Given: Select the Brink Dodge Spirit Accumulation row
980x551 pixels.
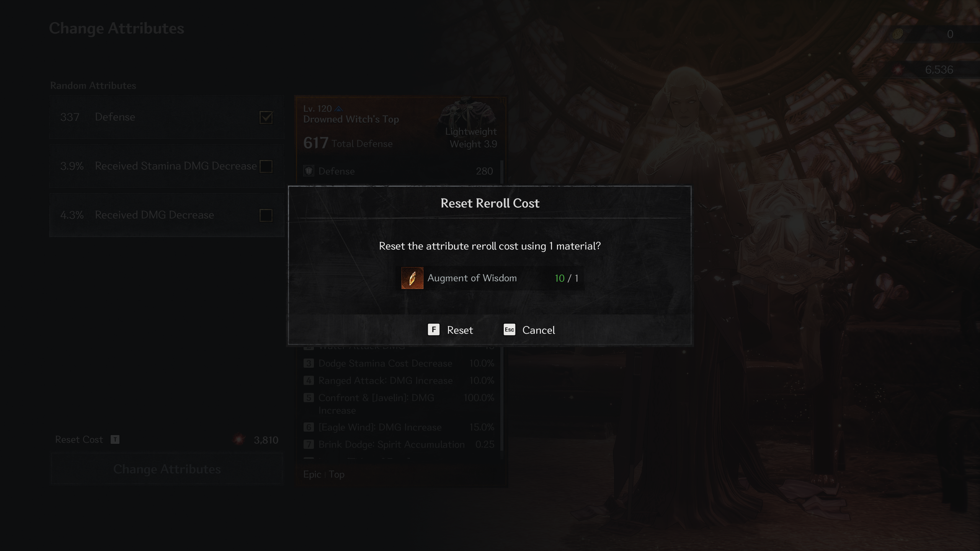Looking at the screenshot, I should point(399,445).
